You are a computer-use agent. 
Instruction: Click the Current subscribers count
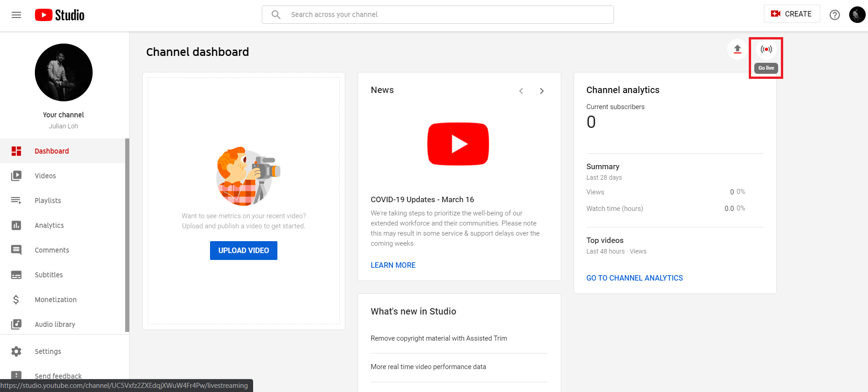(x=591, y=122)
